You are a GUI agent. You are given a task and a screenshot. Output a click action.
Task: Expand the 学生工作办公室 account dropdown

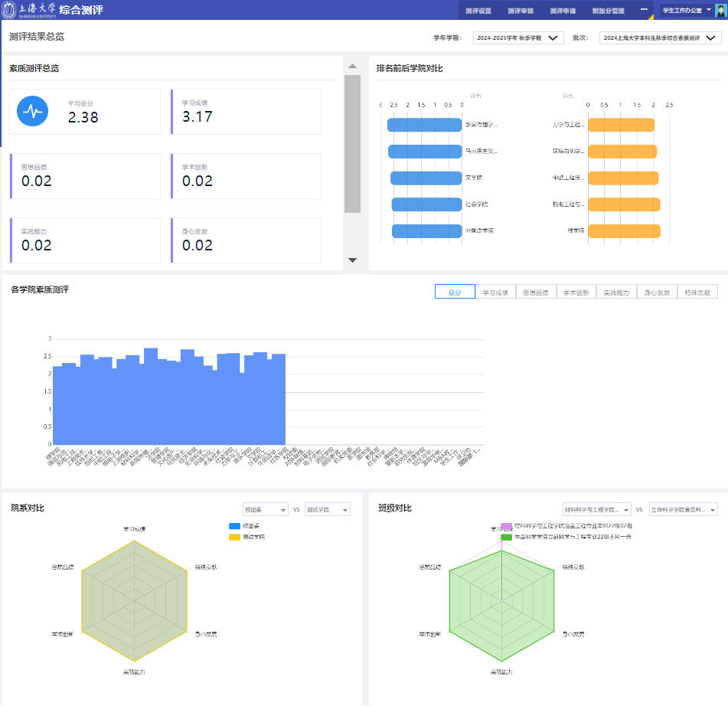pyautogui.click(x=687, y=10)
